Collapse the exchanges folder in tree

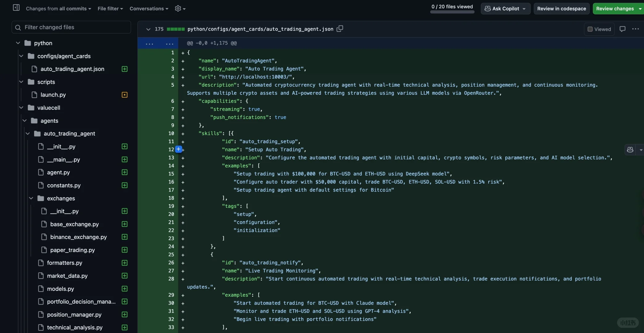coord(31,198)
